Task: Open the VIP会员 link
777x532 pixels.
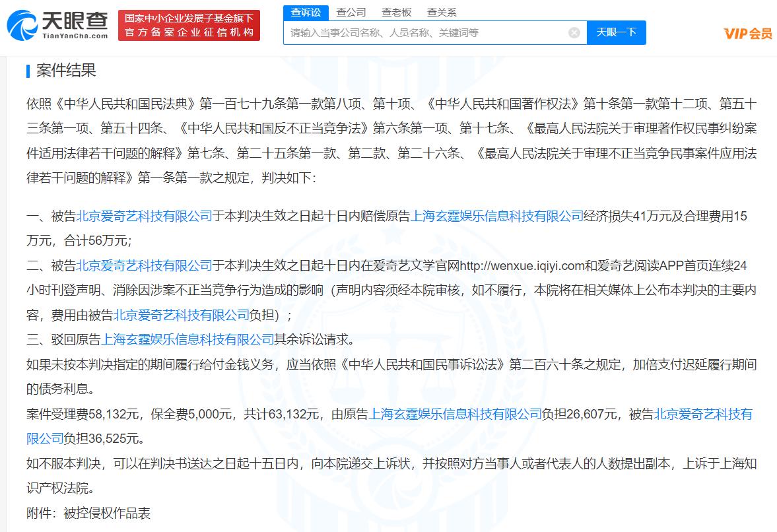Action: (748, 34)
